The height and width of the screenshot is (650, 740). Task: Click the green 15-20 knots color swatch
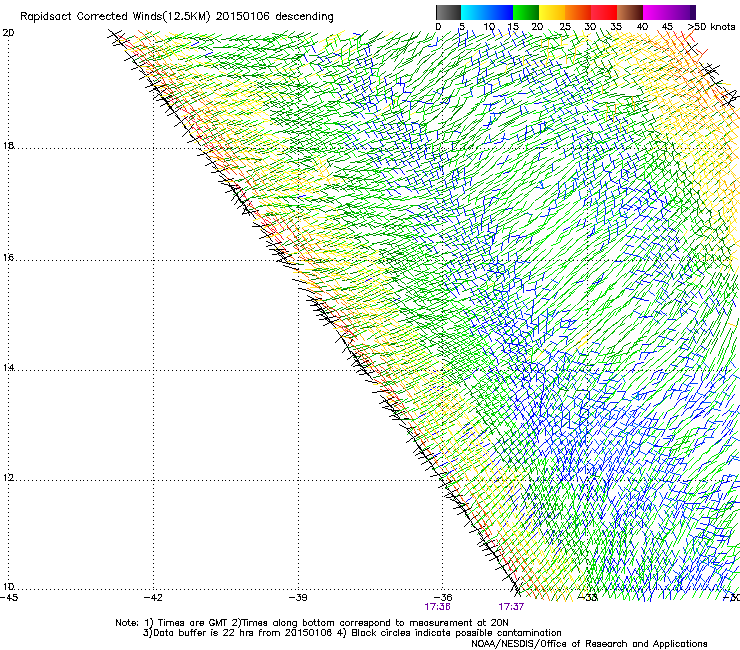click(x=526, y=12)
